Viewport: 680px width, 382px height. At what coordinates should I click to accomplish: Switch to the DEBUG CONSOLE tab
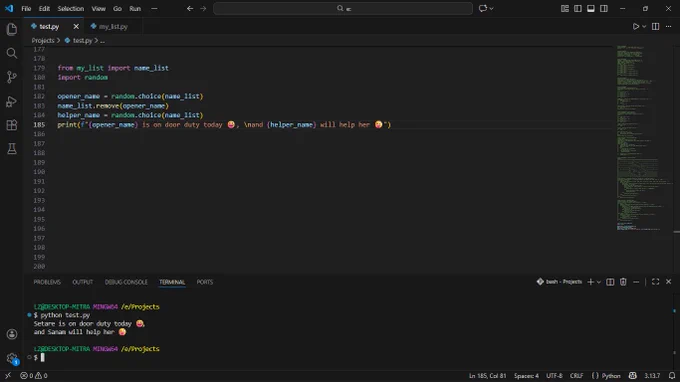point(126,282)
